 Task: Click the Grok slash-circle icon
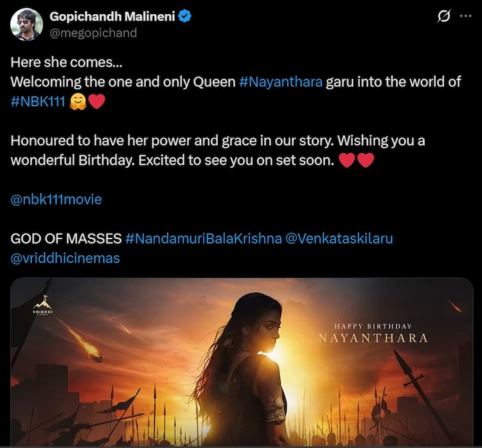pos(443,16)
